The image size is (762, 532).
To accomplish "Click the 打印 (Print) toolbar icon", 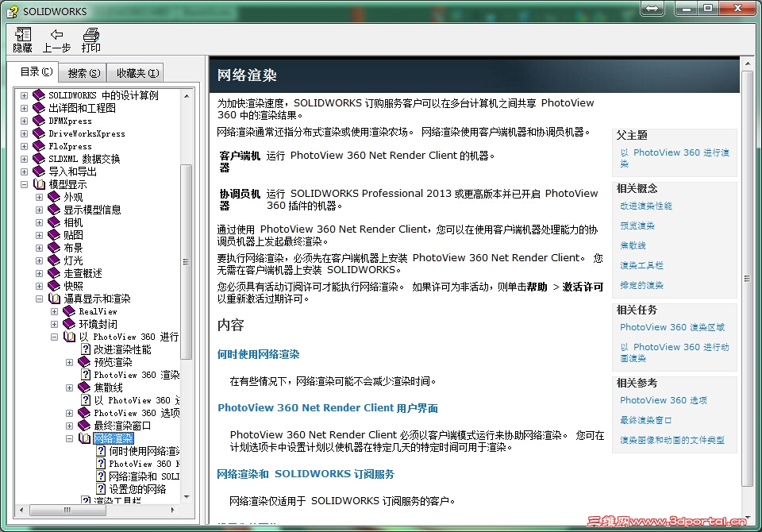I will [90, 34].
